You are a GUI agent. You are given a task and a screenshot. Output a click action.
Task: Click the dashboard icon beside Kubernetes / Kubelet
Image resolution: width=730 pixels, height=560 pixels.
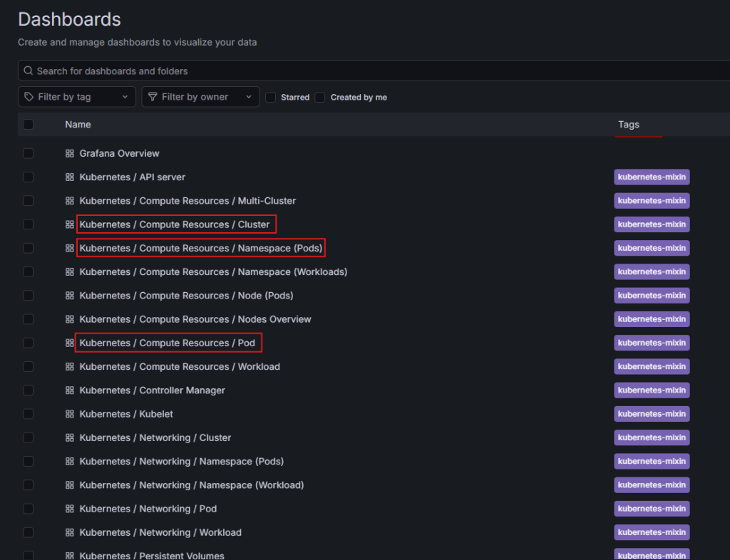(70, 415)
